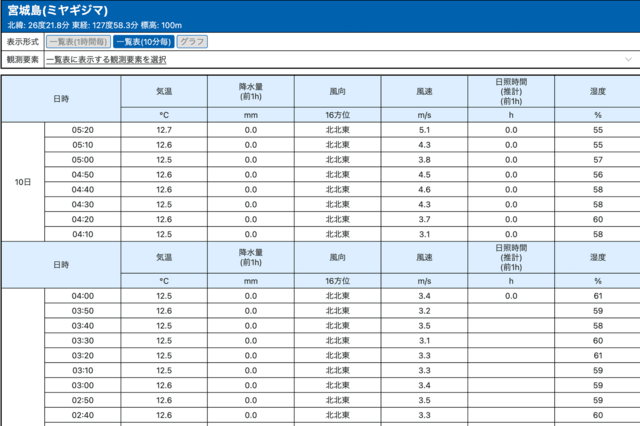Click the 降水量(前1h) header in the top table
The height and width of the screenshot is (426, 640).
tap(251, 91)
